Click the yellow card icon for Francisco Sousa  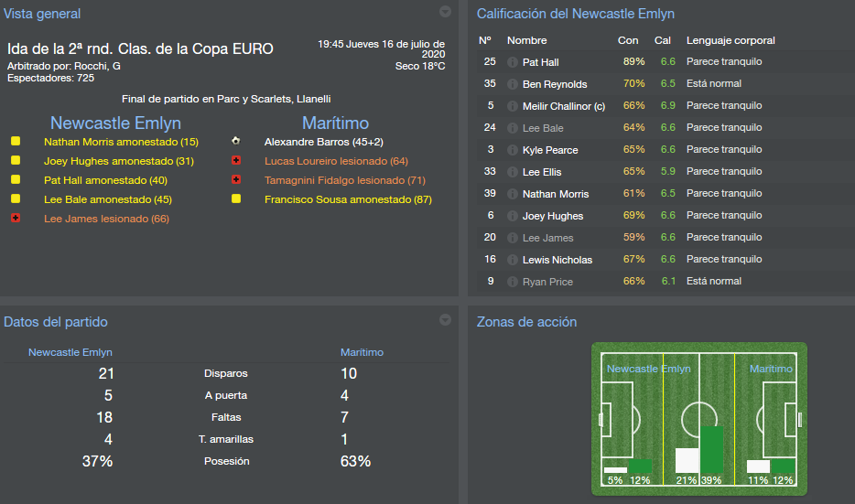[x=236, y=199]
